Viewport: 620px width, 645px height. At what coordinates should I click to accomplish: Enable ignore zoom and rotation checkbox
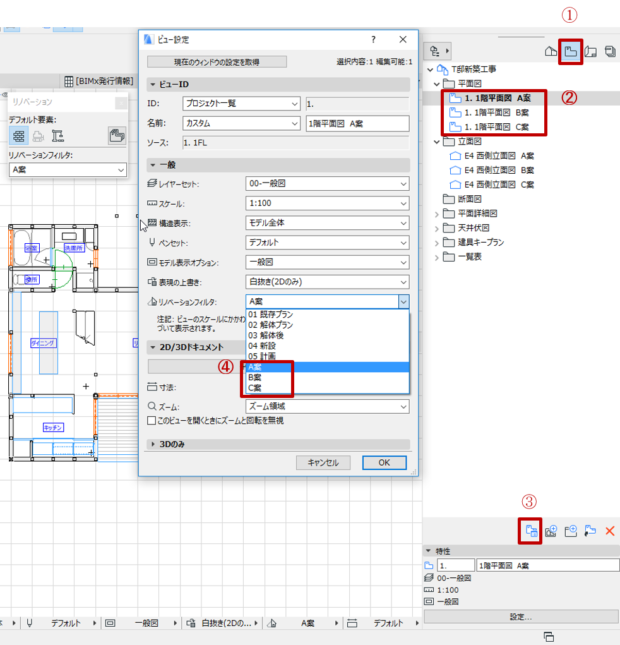tap(151, 420)
